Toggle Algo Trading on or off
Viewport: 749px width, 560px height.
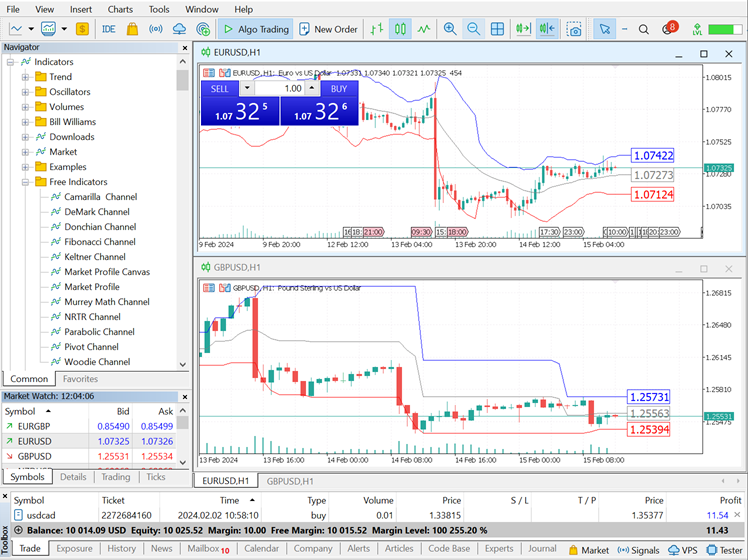click(x=255, y=29)
